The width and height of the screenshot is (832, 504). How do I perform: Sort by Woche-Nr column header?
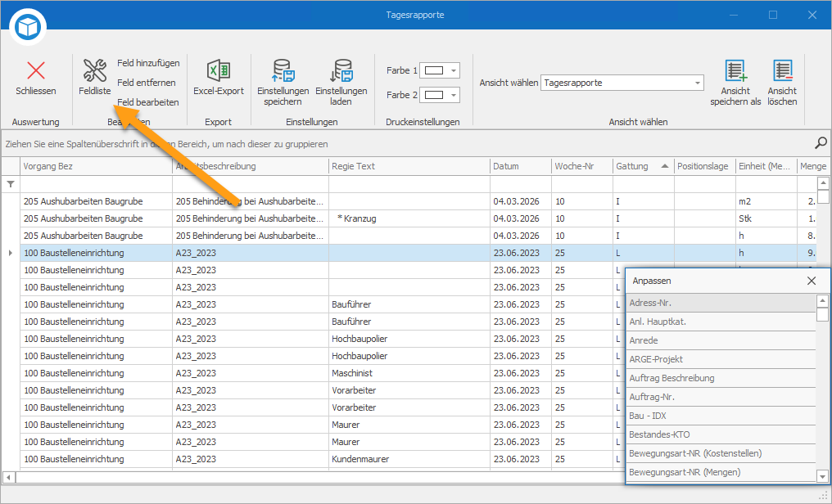[x=582, y=166]
